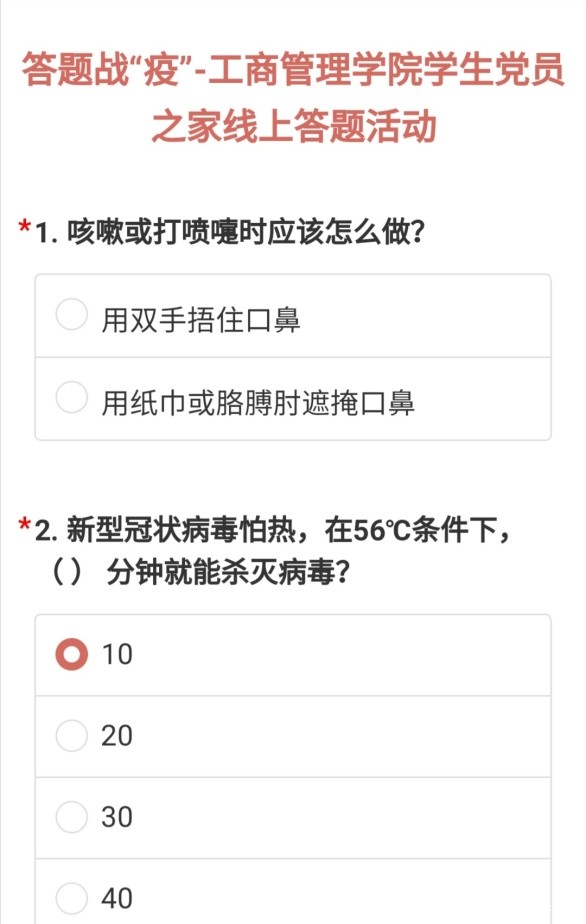Click the radio circle next to option 30
The width and height of the screenshot is (586, 924).
[x=71, y=817]
